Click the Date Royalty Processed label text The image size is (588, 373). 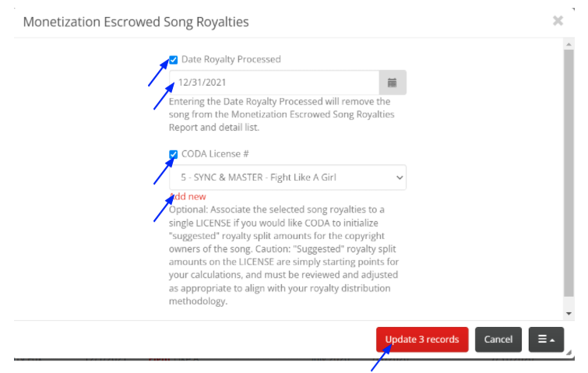(x=231, y=59)
